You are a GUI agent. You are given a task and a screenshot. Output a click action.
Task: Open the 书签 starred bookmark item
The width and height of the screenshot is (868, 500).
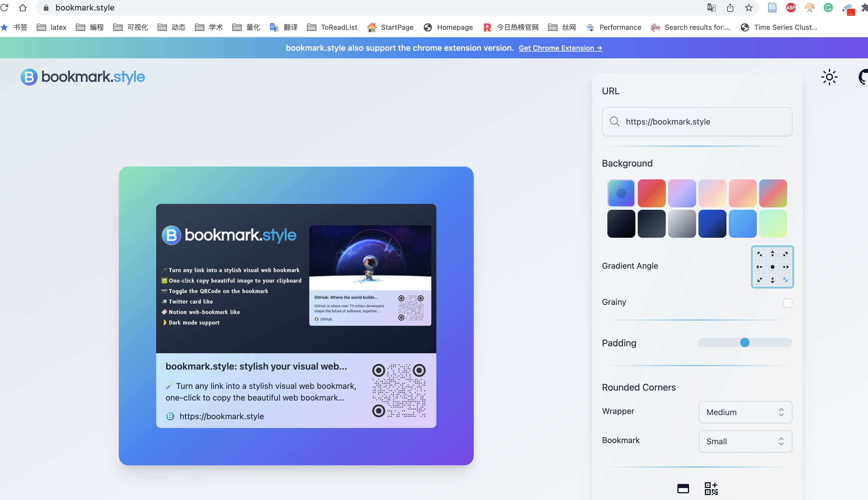coord(14,27)
